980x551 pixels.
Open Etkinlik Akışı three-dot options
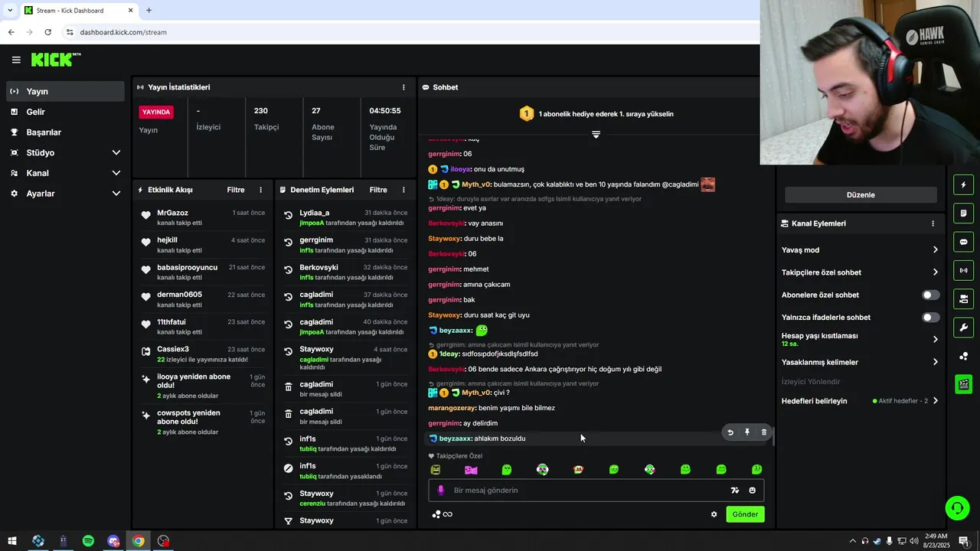(260, 190)
